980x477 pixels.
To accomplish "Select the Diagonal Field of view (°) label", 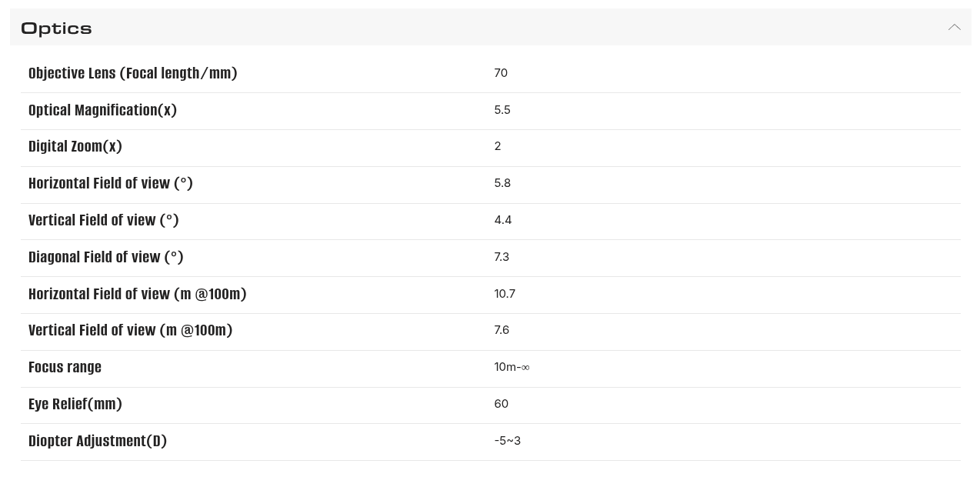I will tap(105, 257).
